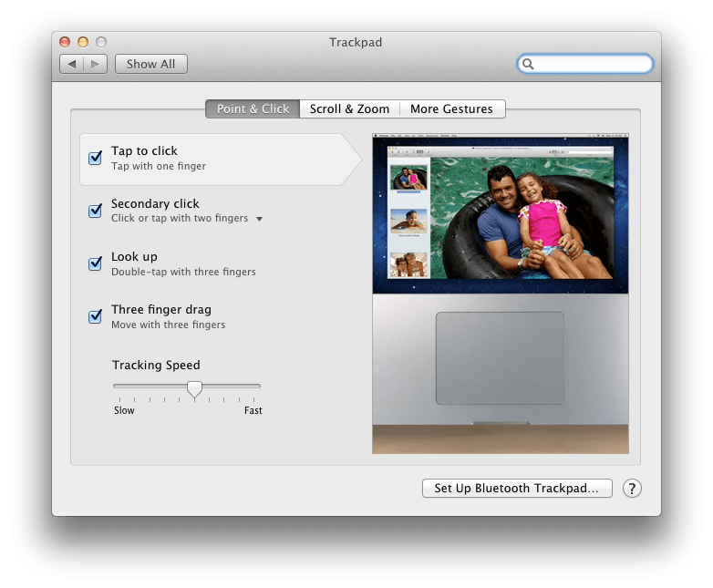
Task: Click the 'Slow' label under slider
Action: pos(124,410)
